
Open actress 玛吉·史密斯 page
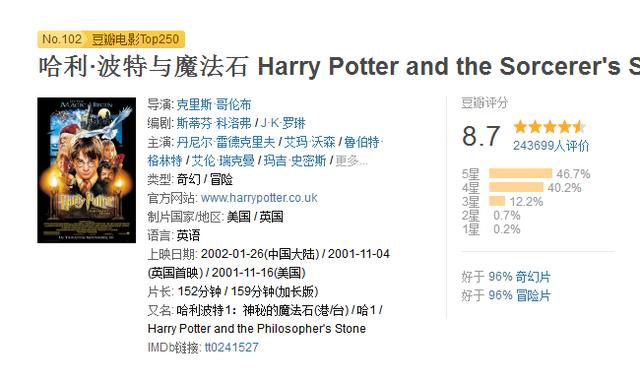pyautogui.click(x=295, y=161)
